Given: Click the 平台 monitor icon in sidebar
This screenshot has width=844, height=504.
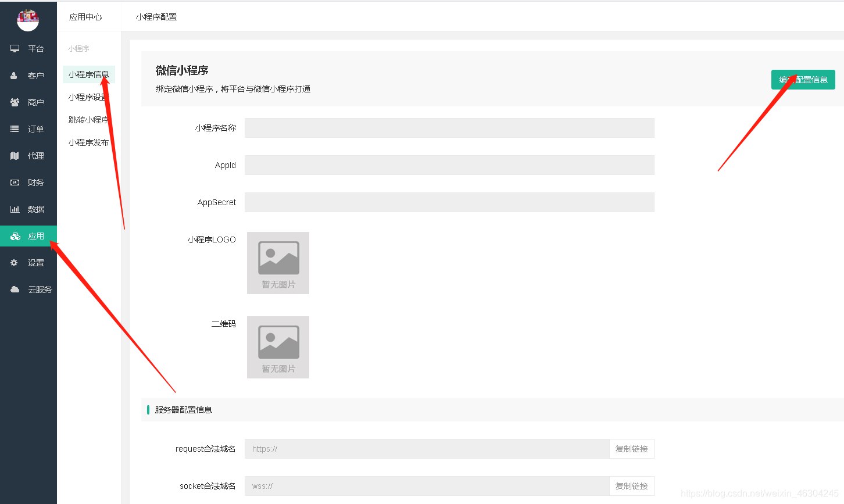Looking at the screenshot, I should point(15,49).
